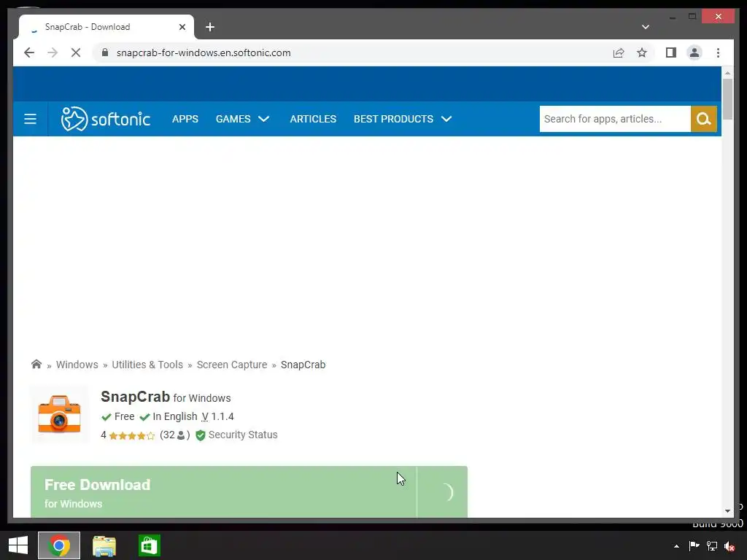Open the side panel icon
The image size is (747, 560).
tap(671, 52)
